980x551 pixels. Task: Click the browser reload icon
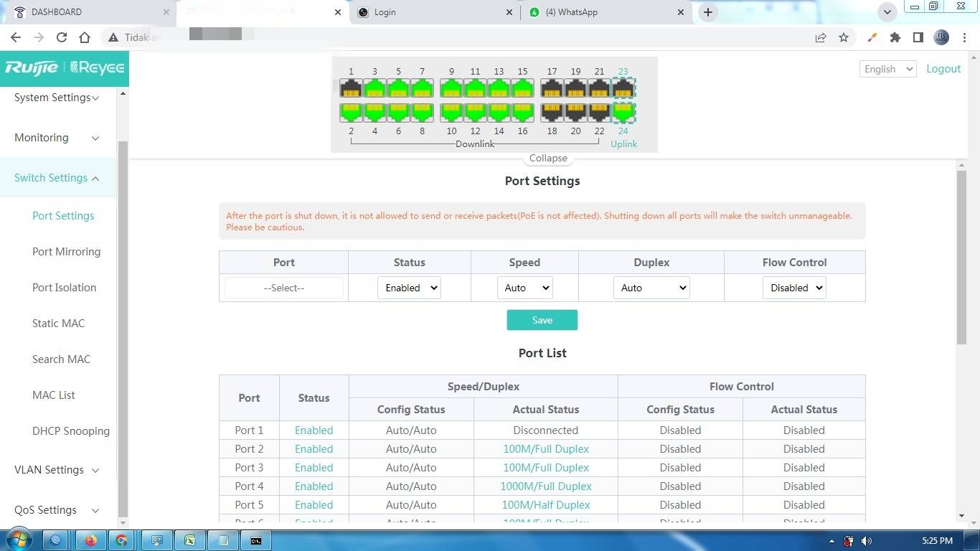pos(62,37)
